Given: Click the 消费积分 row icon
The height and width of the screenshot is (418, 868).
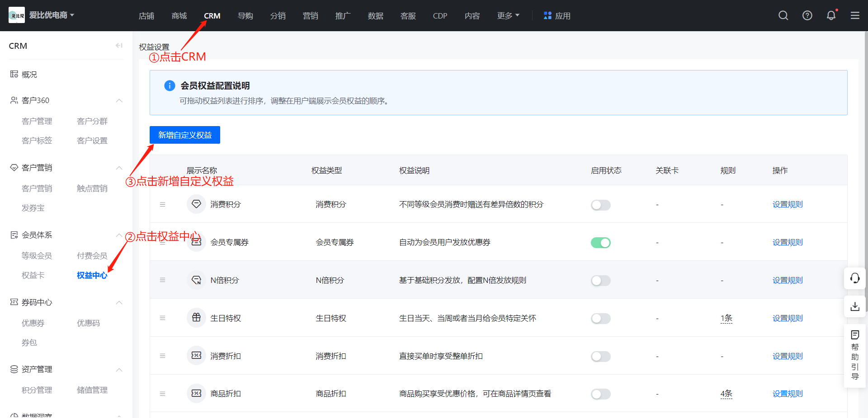Looking at the screenshot, I should 196,204.
